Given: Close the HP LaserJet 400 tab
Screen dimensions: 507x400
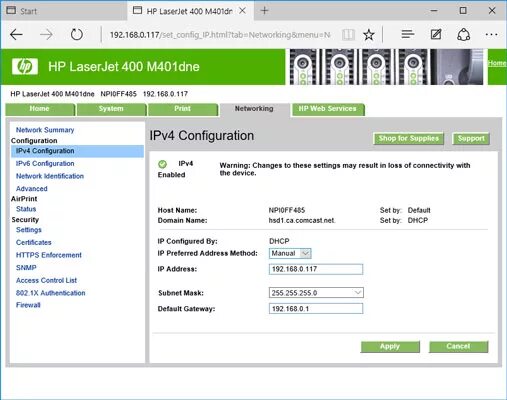Looking at the screenshot, I should point(243,11).
